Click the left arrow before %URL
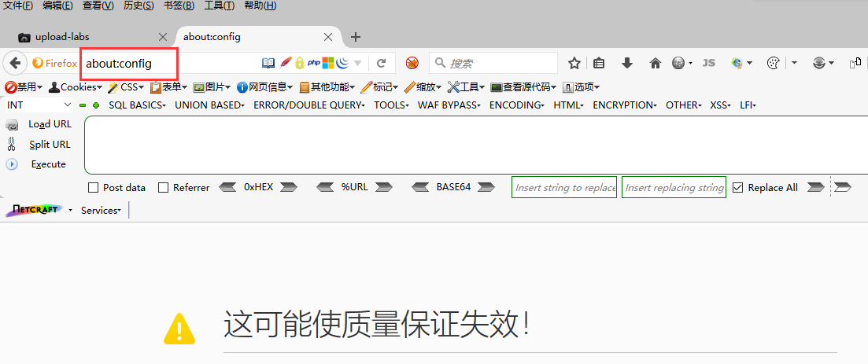The image size is (868, 364). pyautogui.click(x=325, y=188)
